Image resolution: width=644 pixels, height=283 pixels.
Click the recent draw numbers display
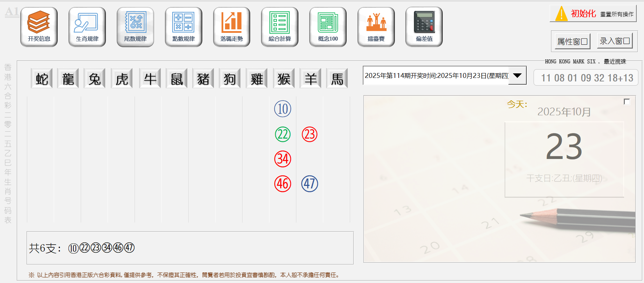click(x=586, y=78)
